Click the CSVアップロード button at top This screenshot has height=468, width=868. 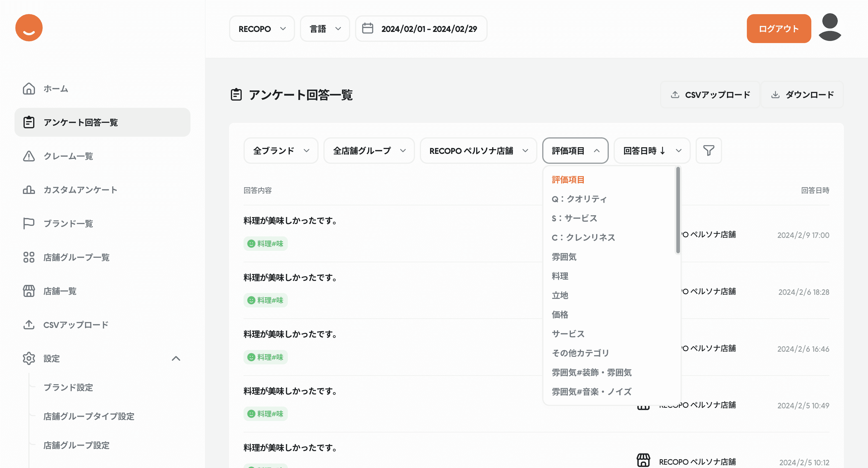(710, 95)
